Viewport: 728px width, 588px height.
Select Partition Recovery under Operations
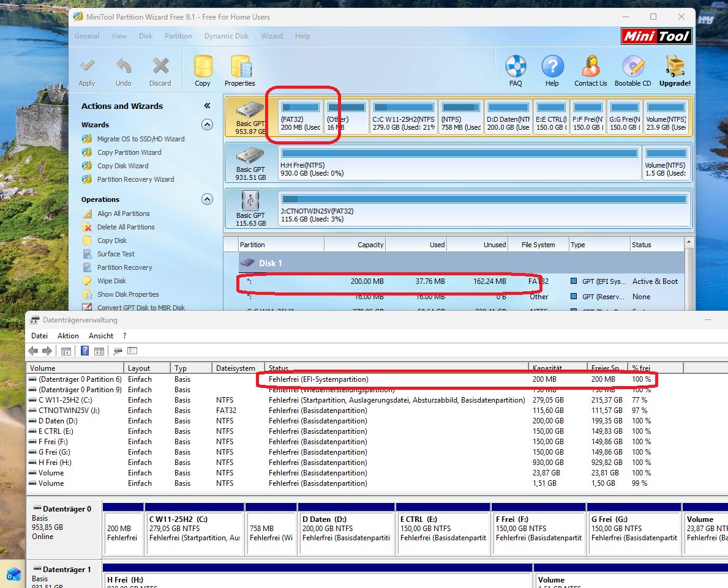[124, 267]
